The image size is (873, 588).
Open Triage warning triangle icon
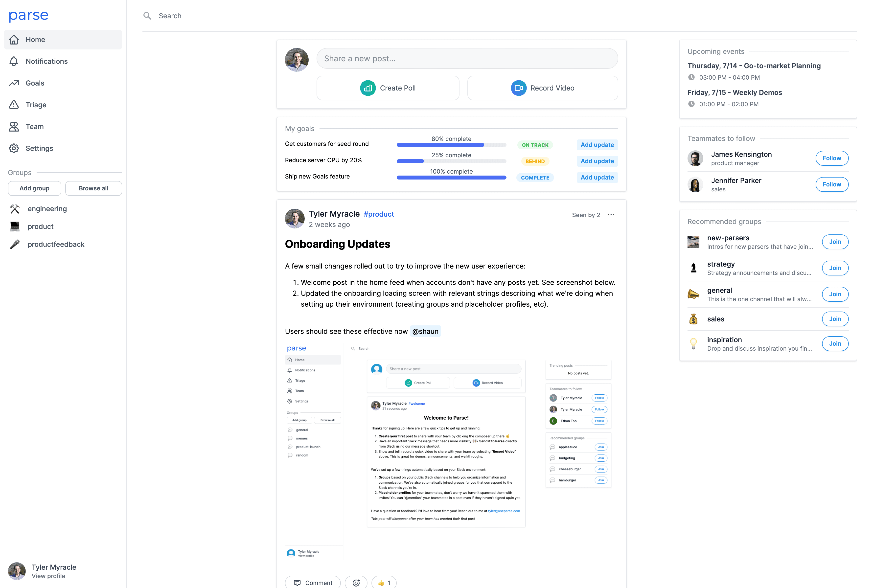[14, 105]
